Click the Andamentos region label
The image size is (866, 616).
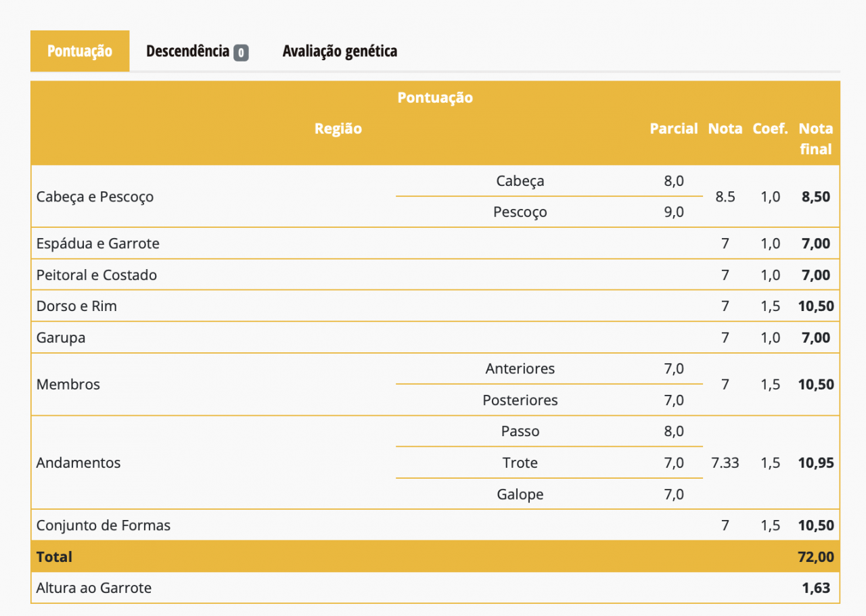pyautogui.click(x=78, y=463)
